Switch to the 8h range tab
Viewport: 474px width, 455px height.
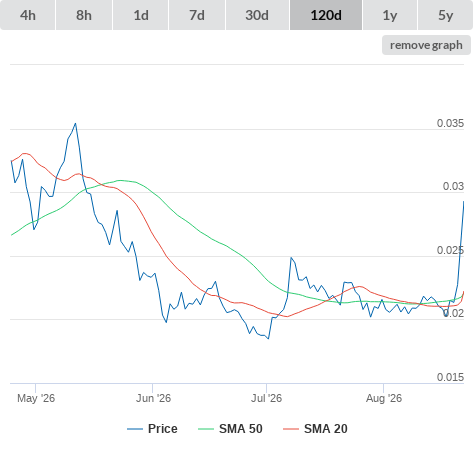(84, 15)
